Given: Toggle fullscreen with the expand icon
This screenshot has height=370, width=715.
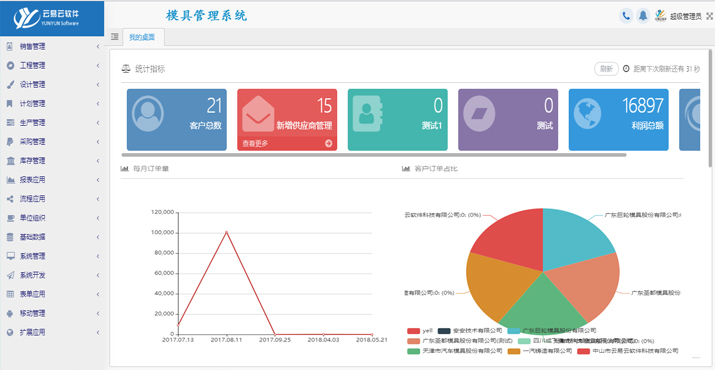Looking at the screenshot, I should [710, 16].
